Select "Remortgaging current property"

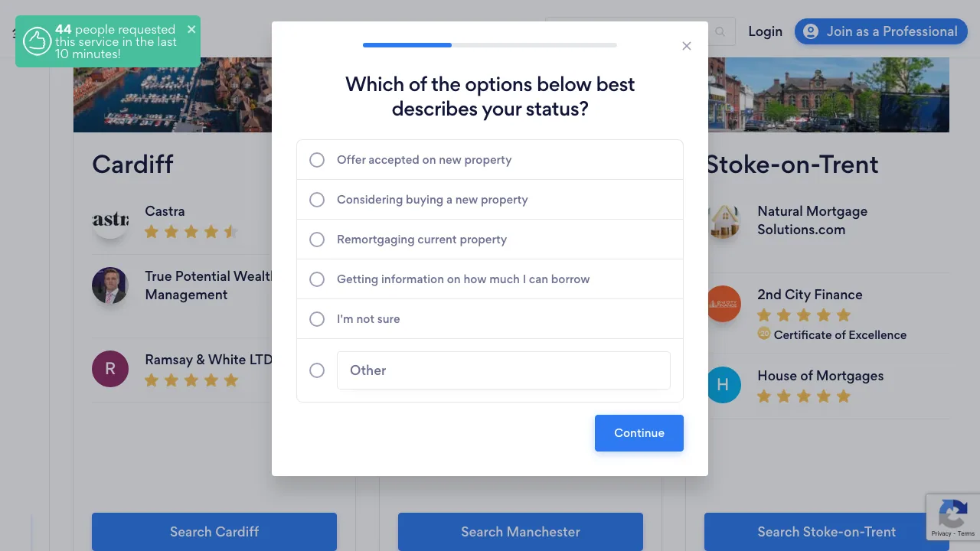point(317,240)
